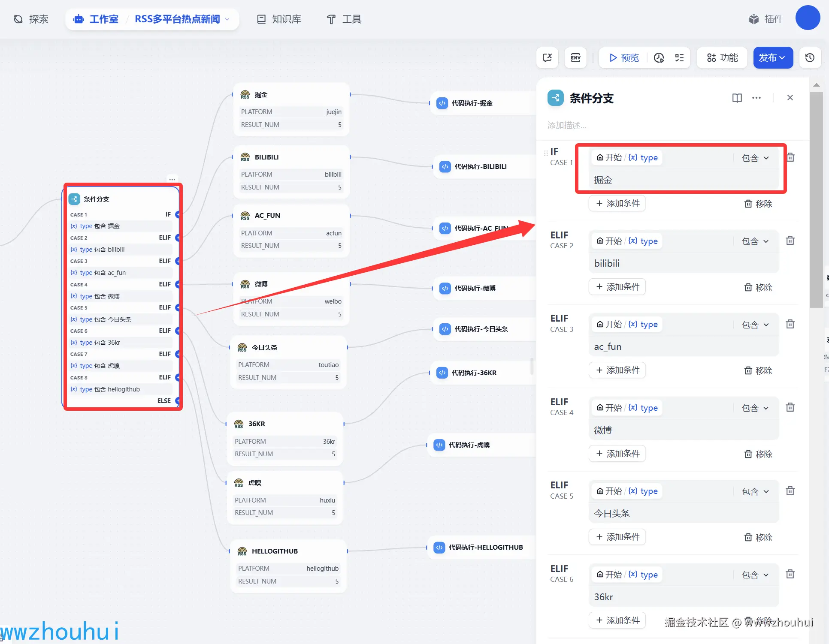The height and width of the screenshot is (644, 829).
Task: Click 添加条件 under CASE 2
Action: point(617,287)
